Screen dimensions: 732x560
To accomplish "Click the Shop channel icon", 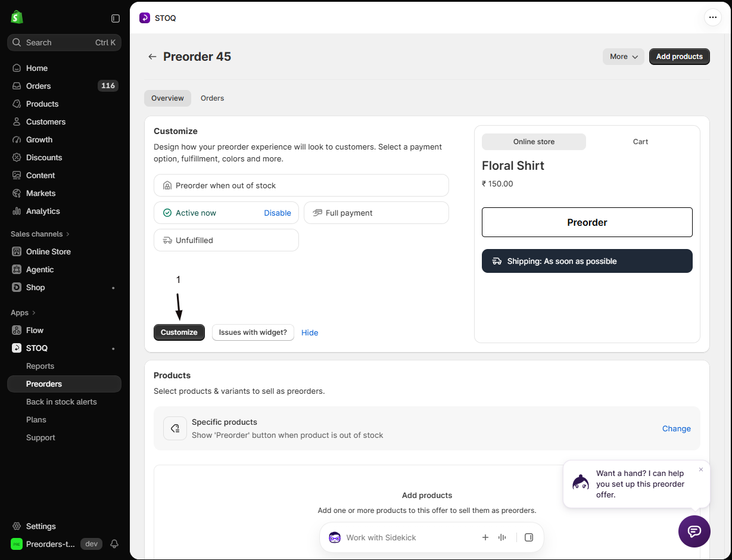I will point(17,287).
